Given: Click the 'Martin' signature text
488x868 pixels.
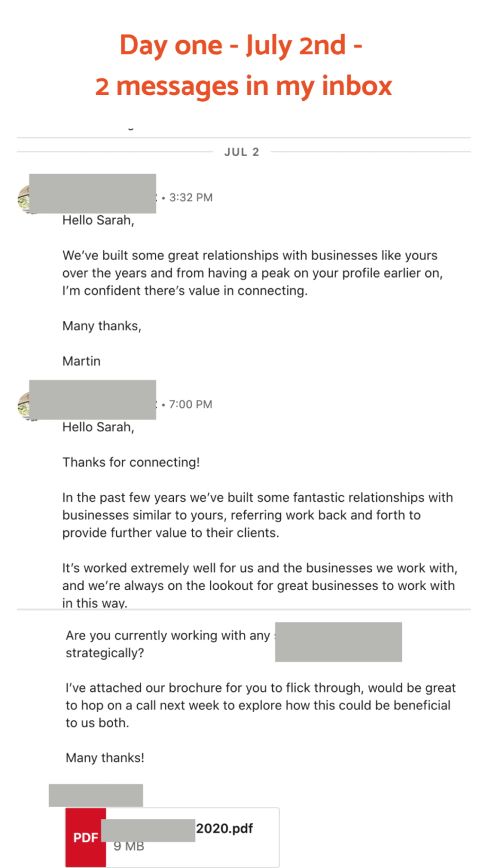Looking at the screenshot, I should click(81, 361).
